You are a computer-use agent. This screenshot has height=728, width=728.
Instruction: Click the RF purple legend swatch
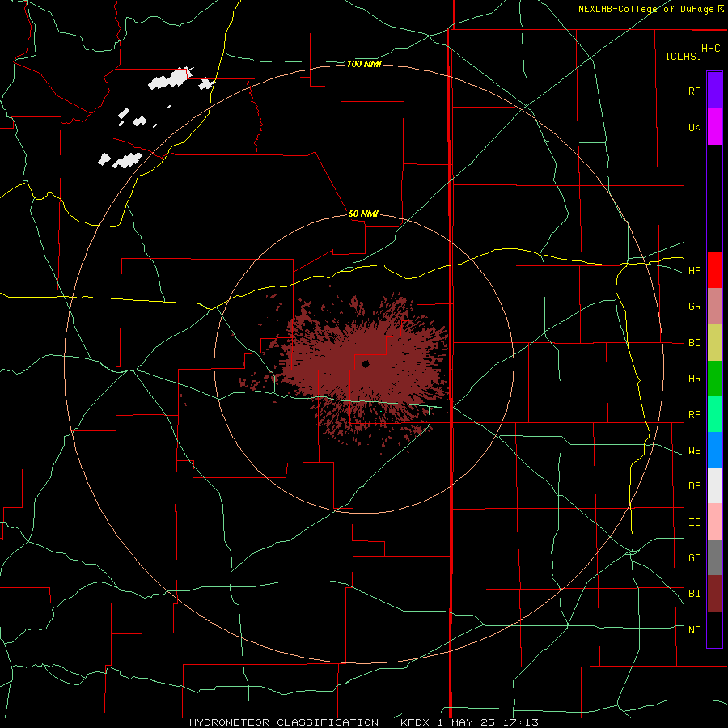click(714, 91)
